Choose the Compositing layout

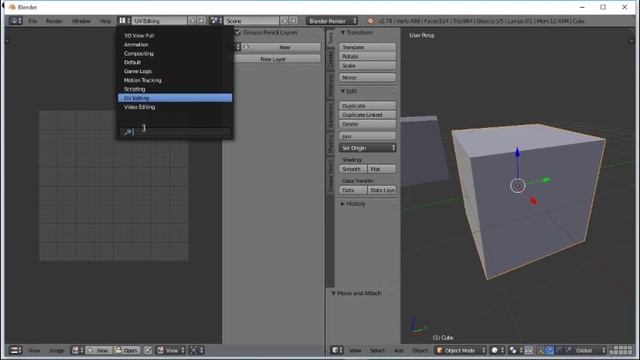pos(175,53)
